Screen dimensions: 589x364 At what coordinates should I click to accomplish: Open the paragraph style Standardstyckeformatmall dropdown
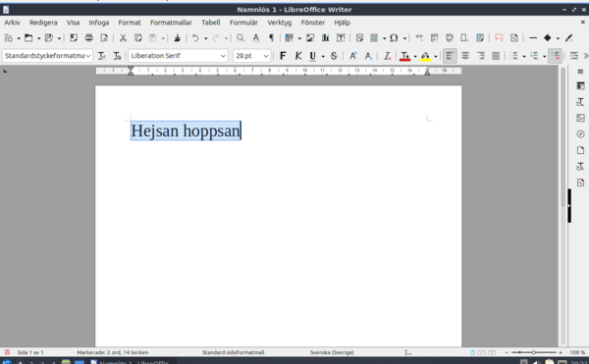(87, 56)
